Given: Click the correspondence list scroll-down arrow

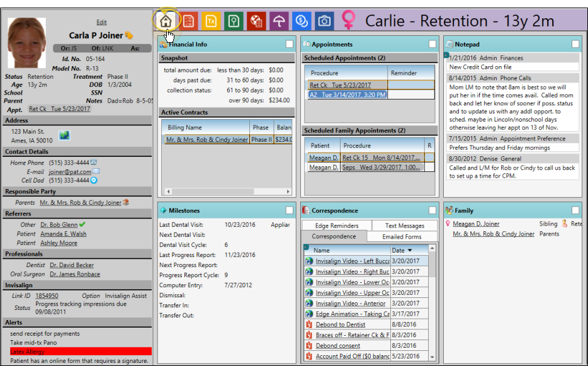Looking at the screenshot, I should (x=432, y=357).
